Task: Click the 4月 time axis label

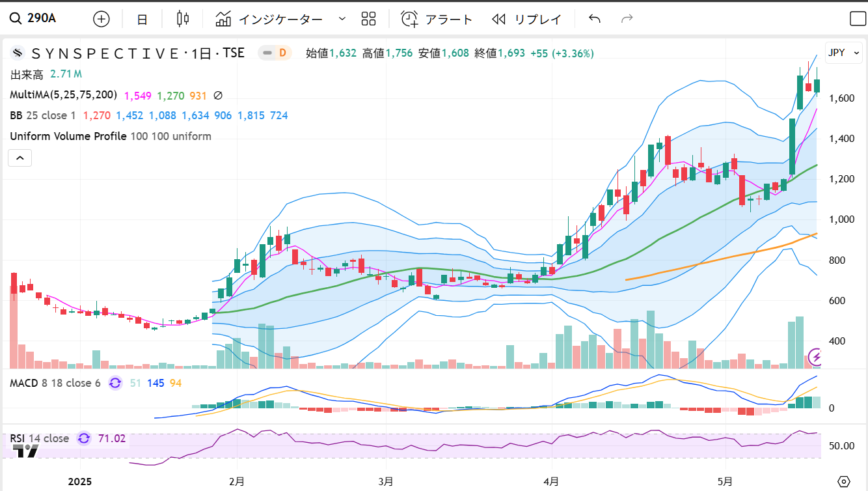Action: 552,482
